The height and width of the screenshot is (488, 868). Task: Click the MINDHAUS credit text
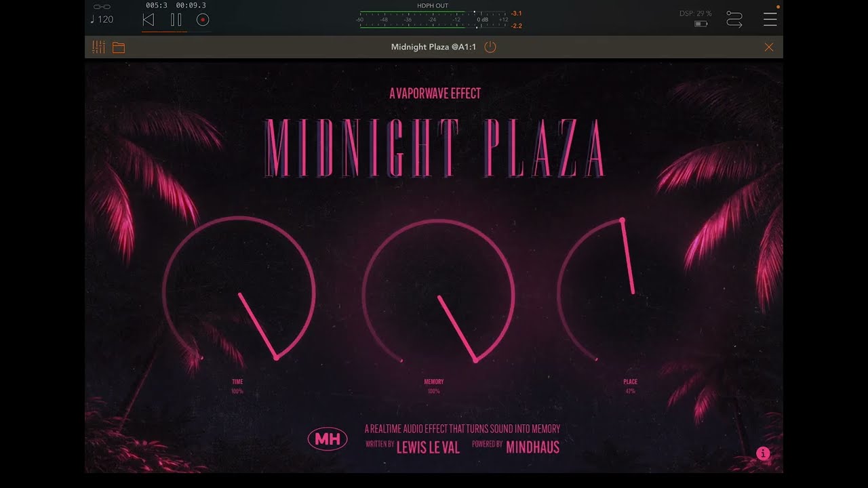coord(533,447)
